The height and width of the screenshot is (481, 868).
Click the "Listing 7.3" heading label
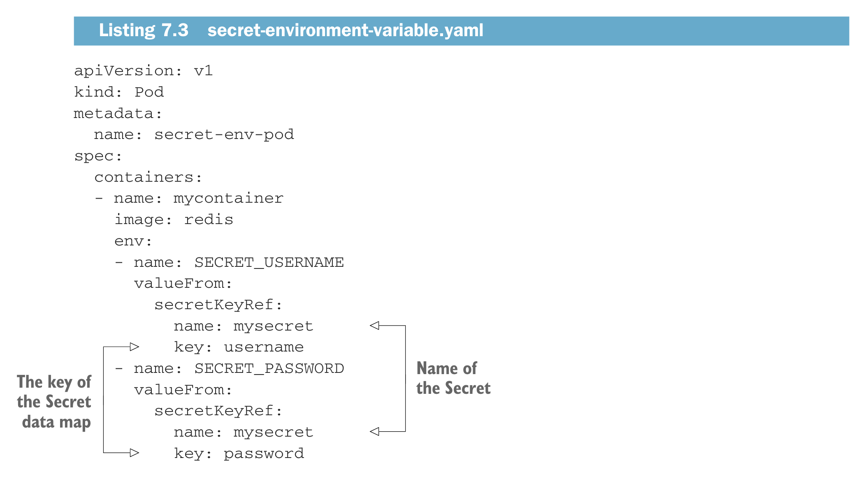point(144,30)
